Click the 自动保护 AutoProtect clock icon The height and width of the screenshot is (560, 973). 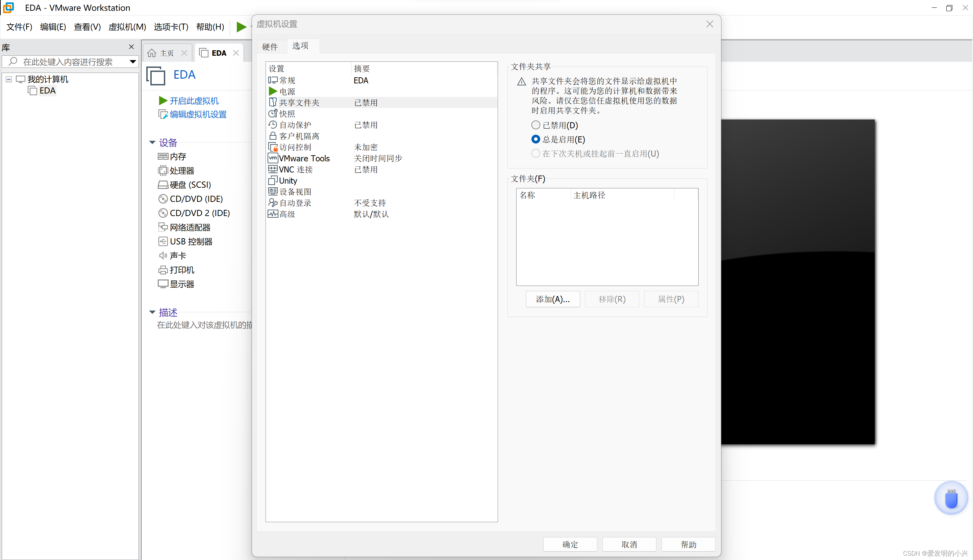pyautogui.click(x=273, y=125)
